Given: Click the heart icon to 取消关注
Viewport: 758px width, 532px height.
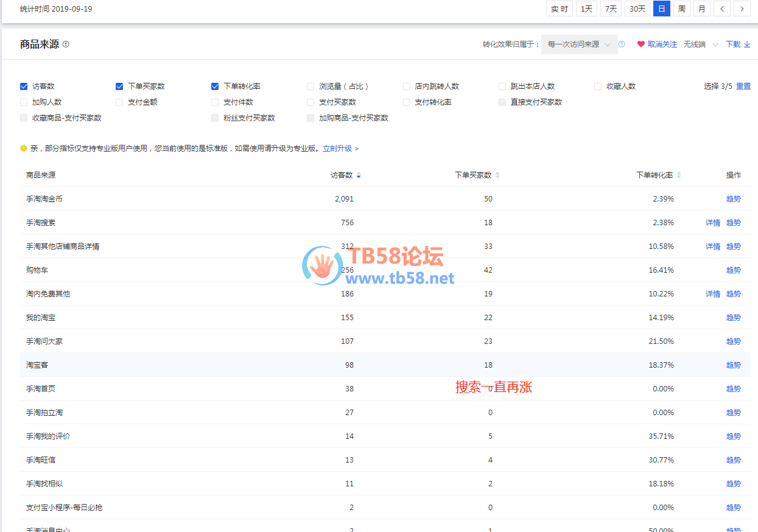Looking at the screenshot, I should point(640,44).
